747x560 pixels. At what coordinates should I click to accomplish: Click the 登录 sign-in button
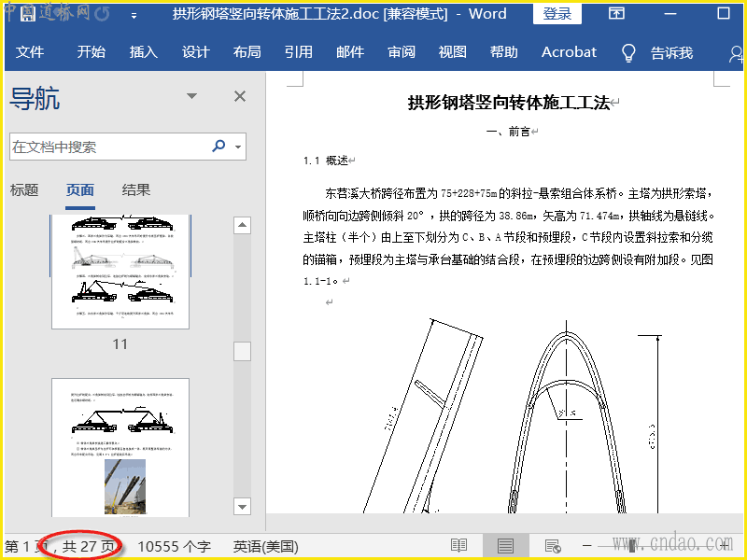[557, 13]
